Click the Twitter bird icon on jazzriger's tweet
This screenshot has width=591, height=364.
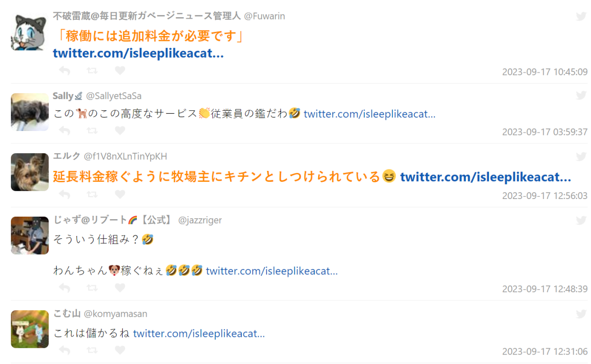point(581,220)
